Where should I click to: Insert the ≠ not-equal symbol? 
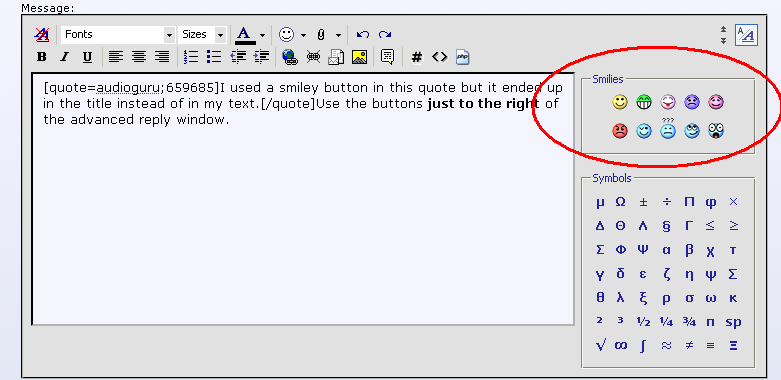click(x=689, y=345)
